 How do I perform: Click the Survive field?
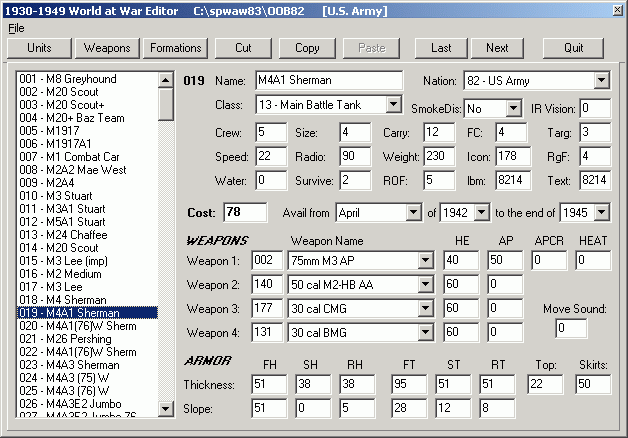pos(355,181)
